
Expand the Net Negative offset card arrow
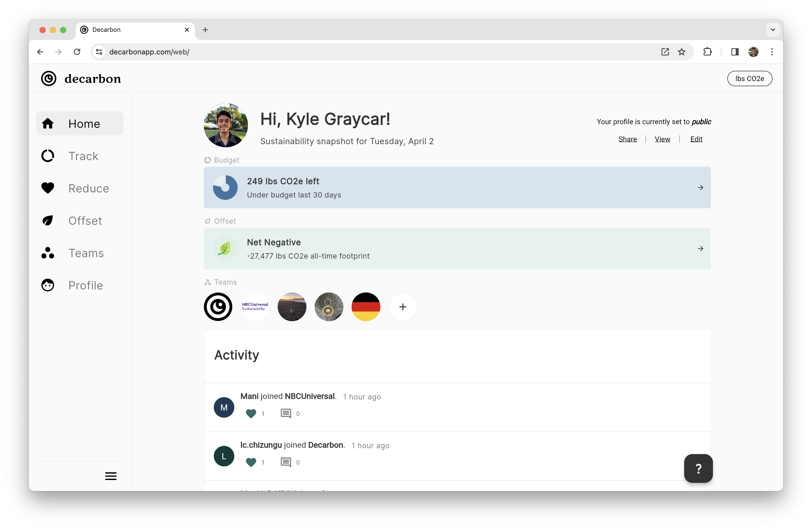tap(701, 249)
